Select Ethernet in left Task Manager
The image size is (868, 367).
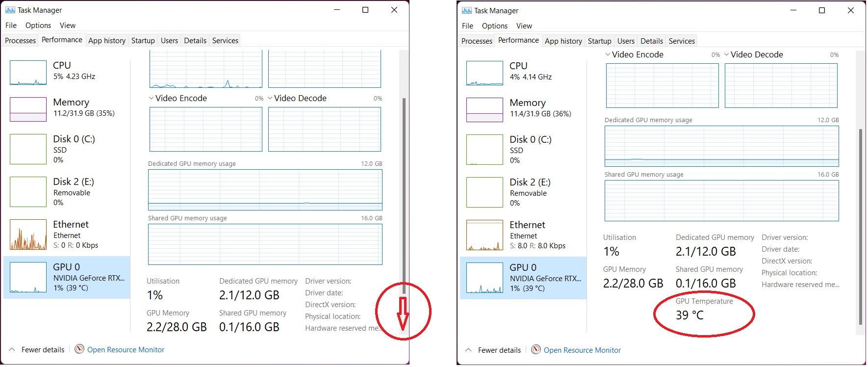[67, 234]
